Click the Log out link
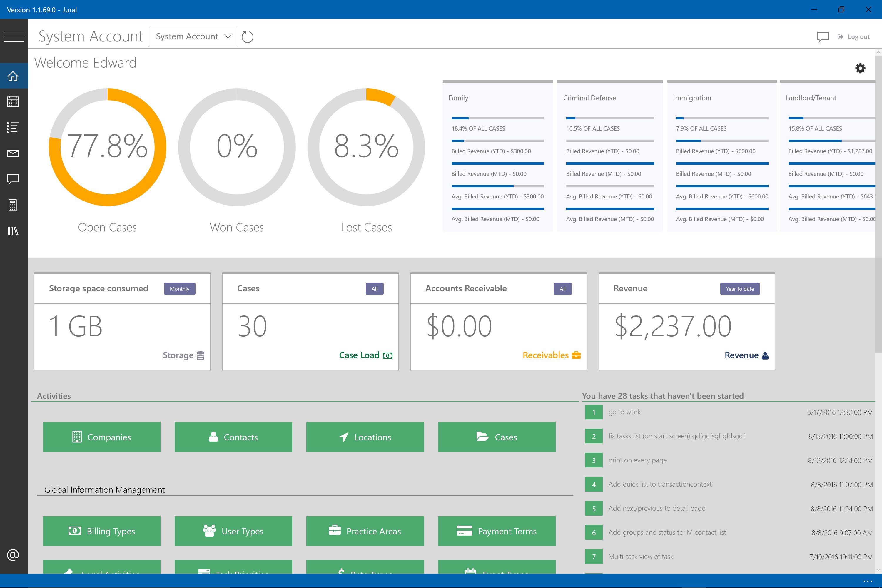The image size is (882, 588). point(858,37)
